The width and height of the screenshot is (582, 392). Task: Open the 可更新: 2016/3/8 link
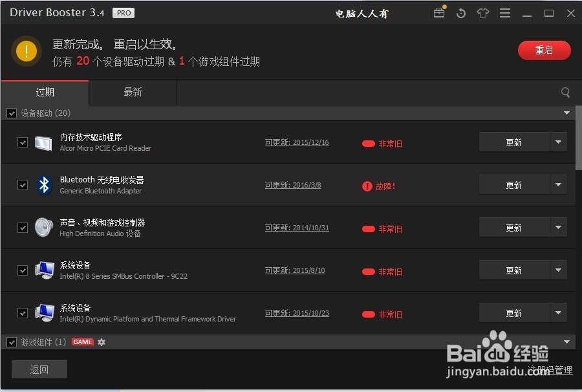point(293,185)
